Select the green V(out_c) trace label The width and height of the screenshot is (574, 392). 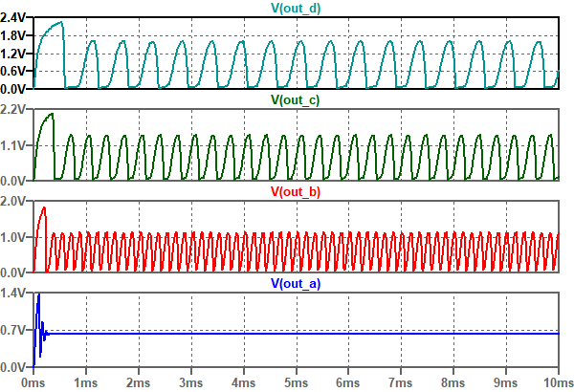coord(297,99)
